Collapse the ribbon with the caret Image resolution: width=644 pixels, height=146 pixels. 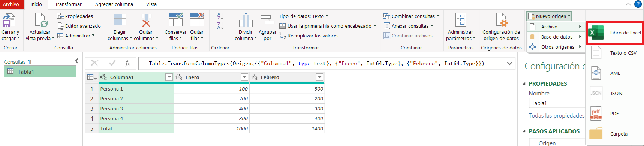click(x=628, y=4)
